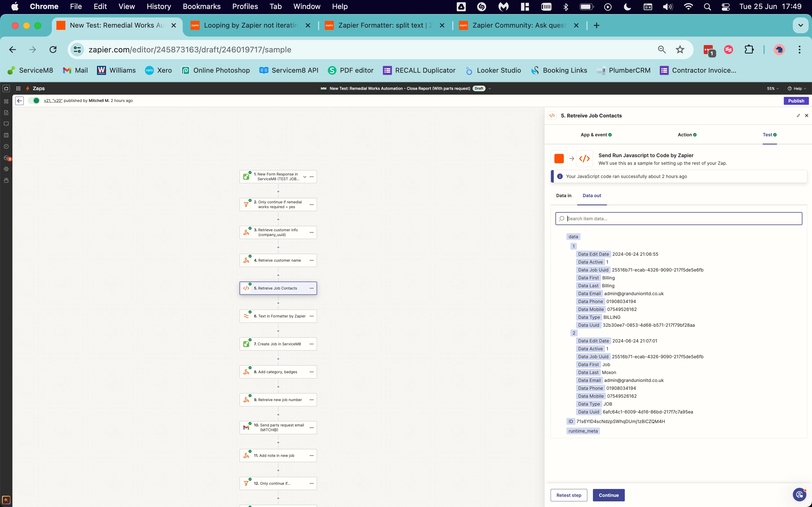
Task: Open the 55% zoom level dropdown
Action: point(773,88)
